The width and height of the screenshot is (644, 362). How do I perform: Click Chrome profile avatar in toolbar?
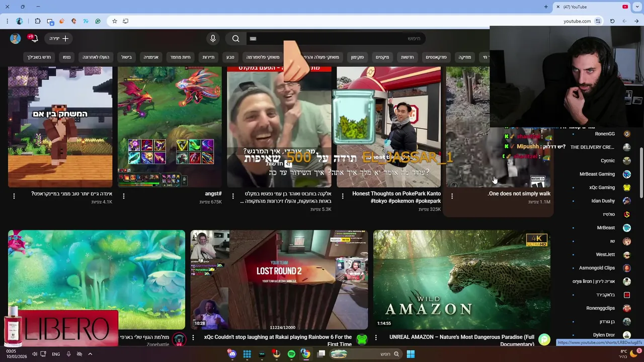click(x=20, y=21)
